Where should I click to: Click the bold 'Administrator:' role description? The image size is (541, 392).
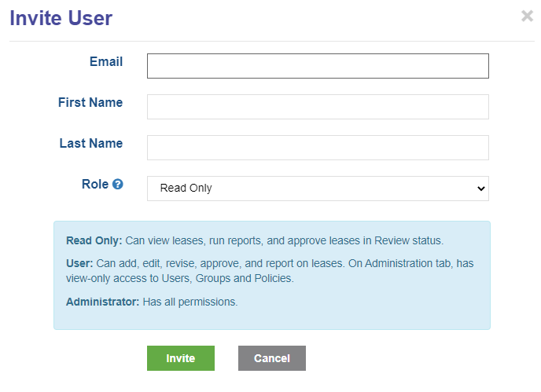click(102, 302)
